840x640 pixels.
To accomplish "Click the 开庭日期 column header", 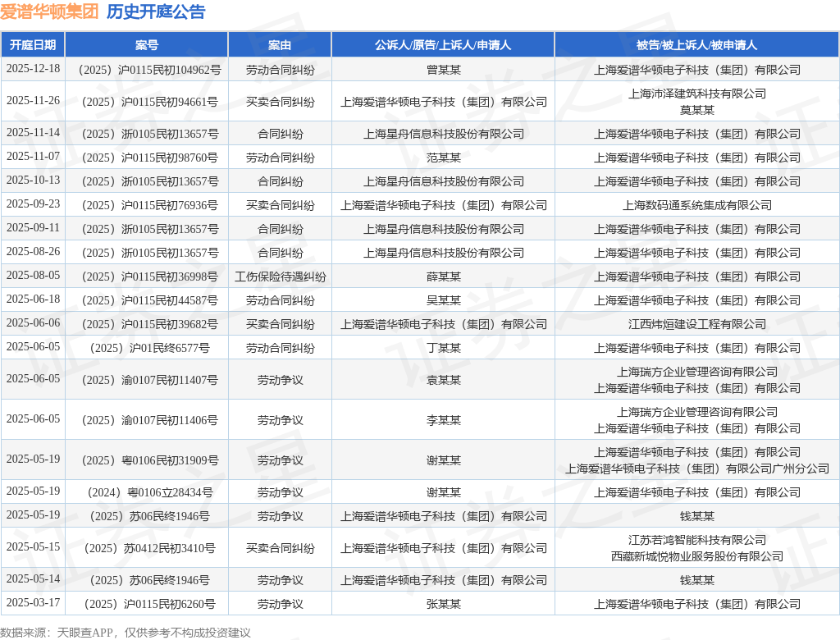I will coord(33,45).
